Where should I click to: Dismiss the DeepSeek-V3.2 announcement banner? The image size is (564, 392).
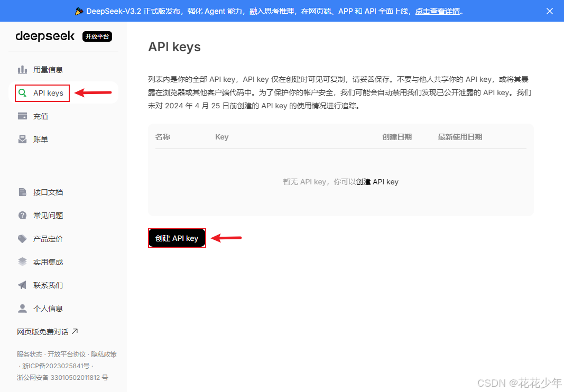(549, 11)
